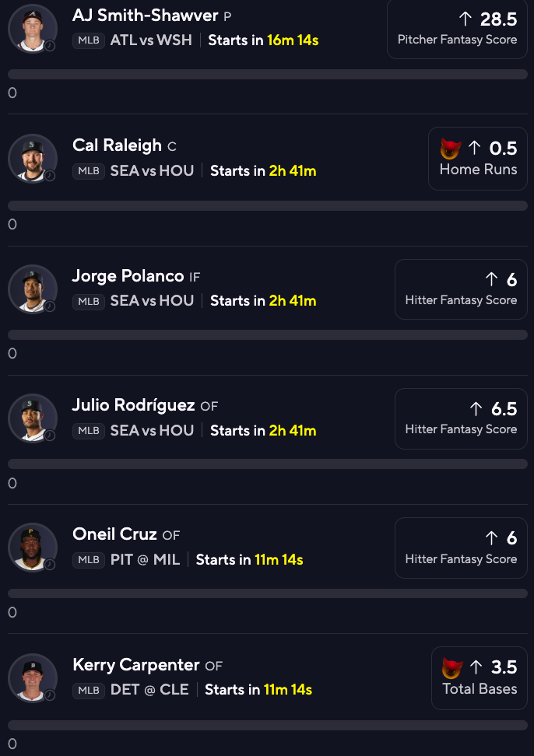
Task: Select the 0.5 Home Runs projection box
Action: [478, 159]
